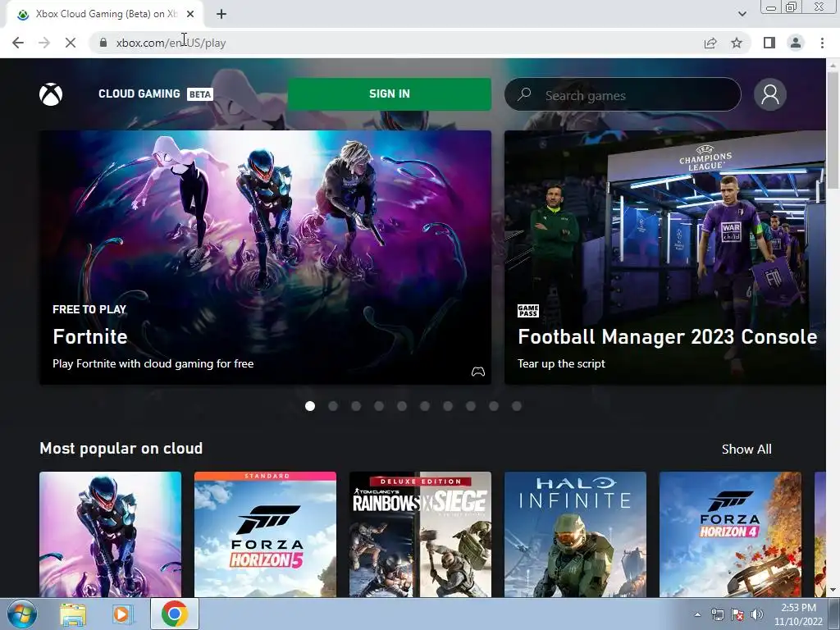Open the Chrome side panel icon

pyautogui.click(x=769, y=43)
